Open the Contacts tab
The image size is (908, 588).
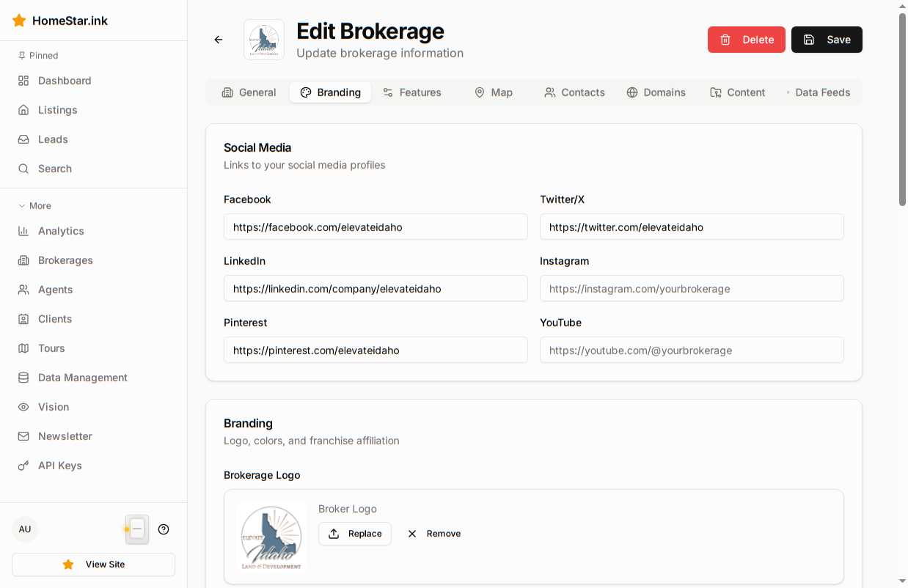574,92
